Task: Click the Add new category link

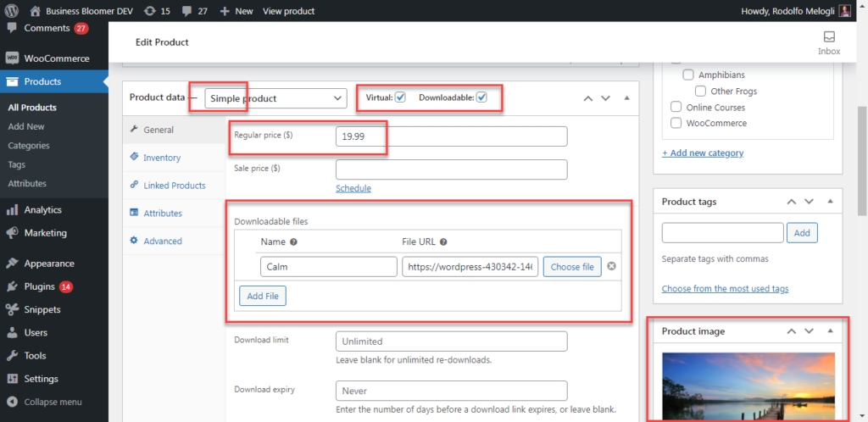Action: pyautogui.click(x=702, y=153)
